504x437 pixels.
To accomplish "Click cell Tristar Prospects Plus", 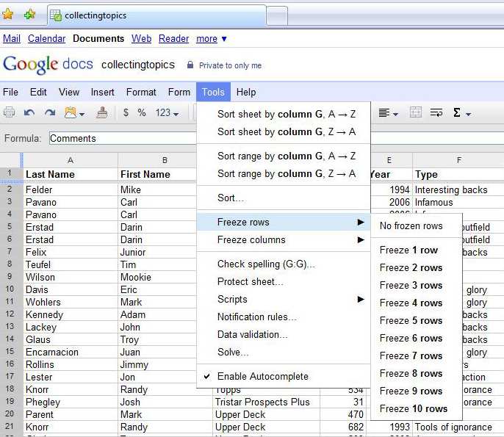I will 266,402.
